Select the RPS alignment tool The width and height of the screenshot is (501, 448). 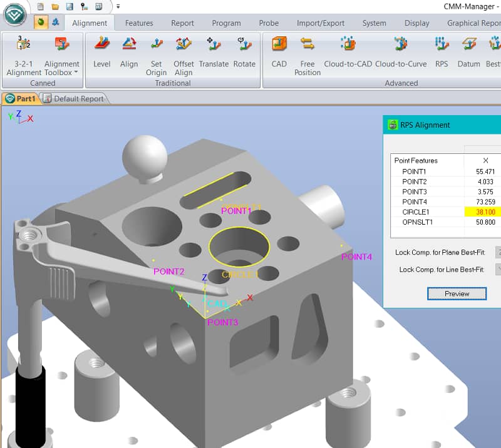[442, 45]
